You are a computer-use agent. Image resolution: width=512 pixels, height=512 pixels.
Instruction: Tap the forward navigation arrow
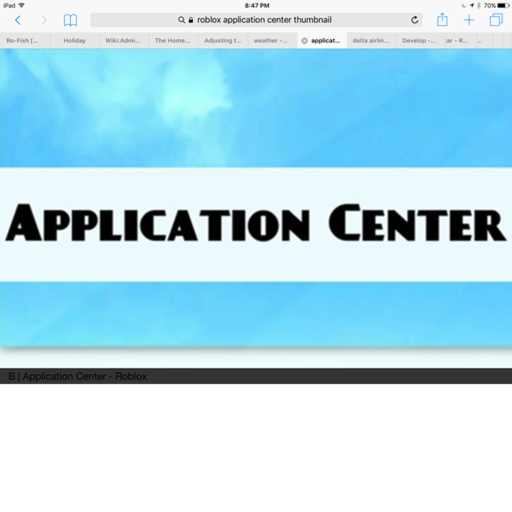click(x=44, y=20)
